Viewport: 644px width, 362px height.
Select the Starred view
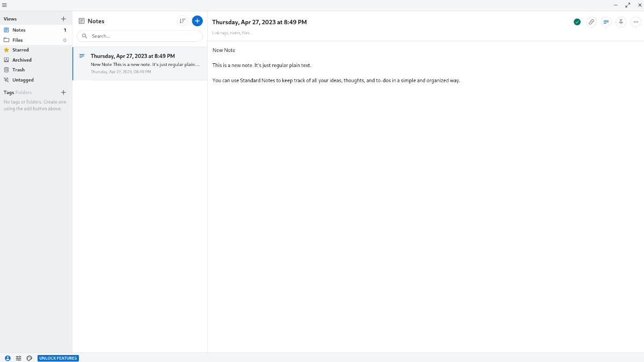click(20, 49)
